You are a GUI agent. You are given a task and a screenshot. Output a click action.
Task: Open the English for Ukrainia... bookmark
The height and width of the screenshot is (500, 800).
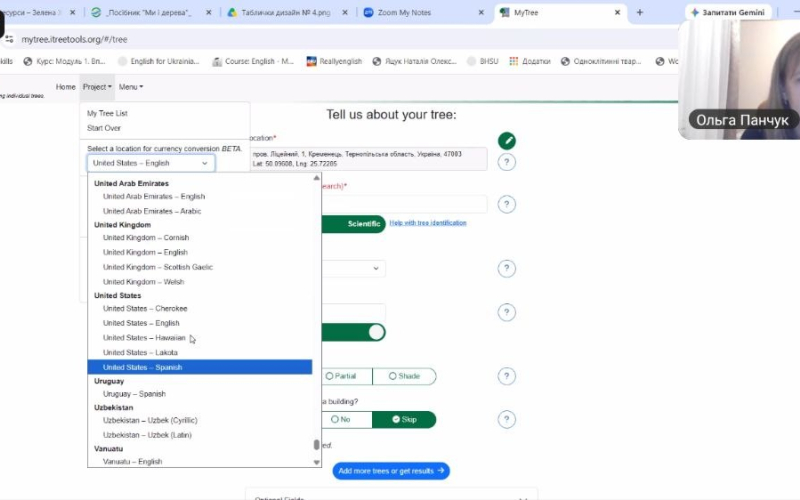[159, 61]
